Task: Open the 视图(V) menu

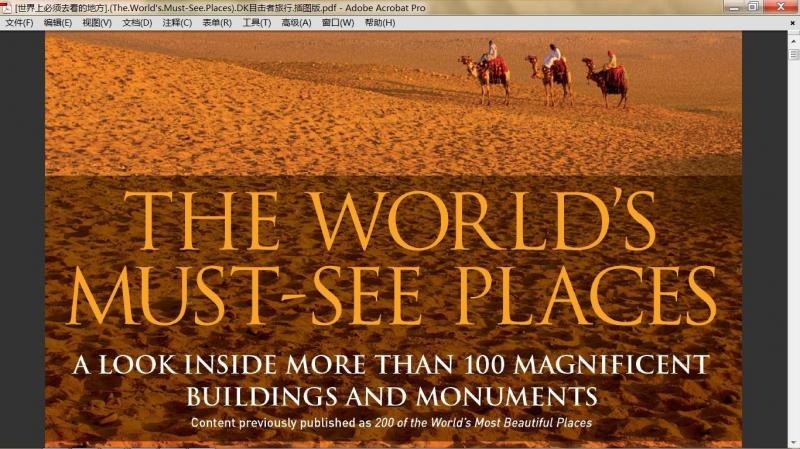Action: click(x=97, y=23)
